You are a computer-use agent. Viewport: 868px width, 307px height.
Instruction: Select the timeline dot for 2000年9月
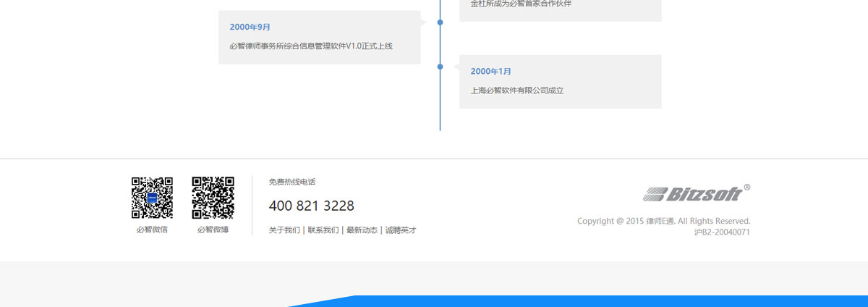(440, 22)
